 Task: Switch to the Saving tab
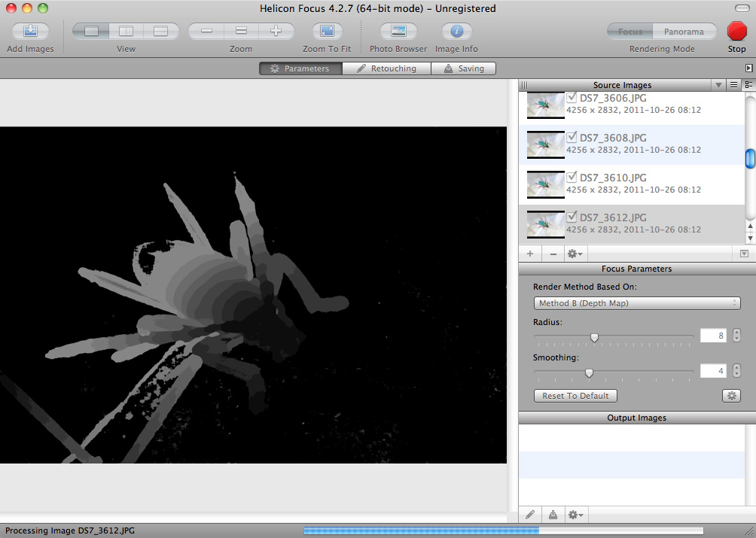(463, 68)
